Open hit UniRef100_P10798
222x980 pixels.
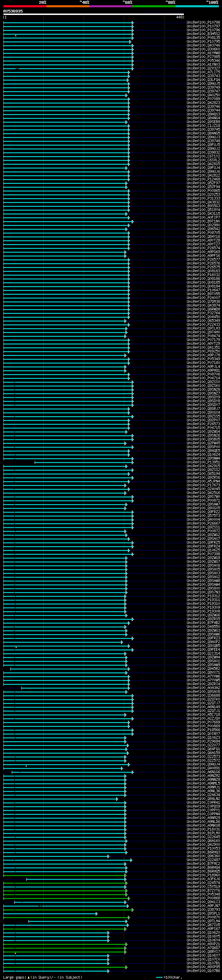[x=203, y=23]
